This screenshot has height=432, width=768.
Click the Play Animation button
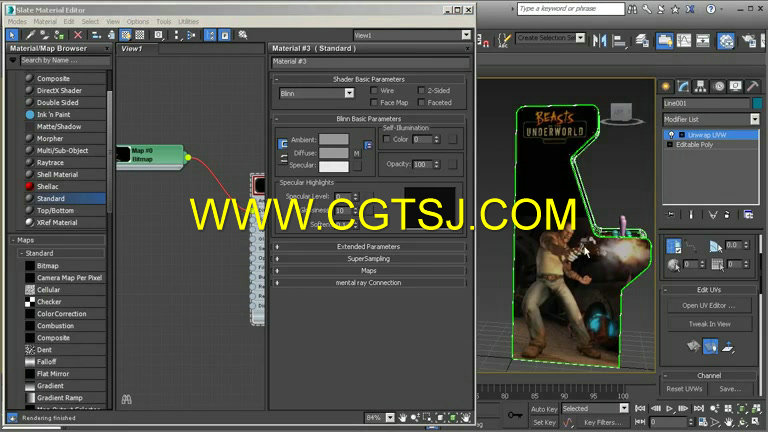(x=669, y=408)
